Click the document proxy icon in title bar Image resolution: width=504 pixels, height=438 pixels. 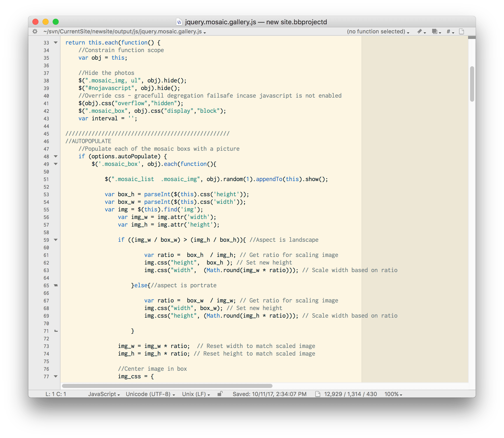point(179,22)
